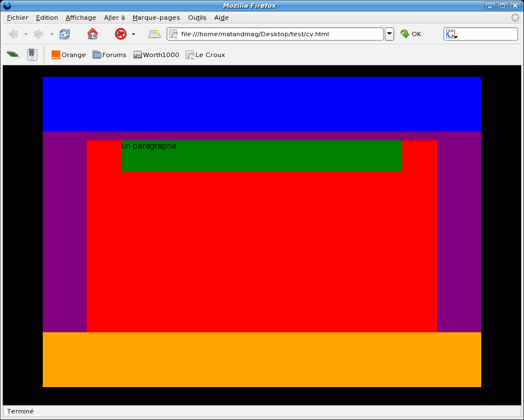The image size is (524, 420).
Task: Open dropdown next to the blocked-image icon
Action: (133, 34)
